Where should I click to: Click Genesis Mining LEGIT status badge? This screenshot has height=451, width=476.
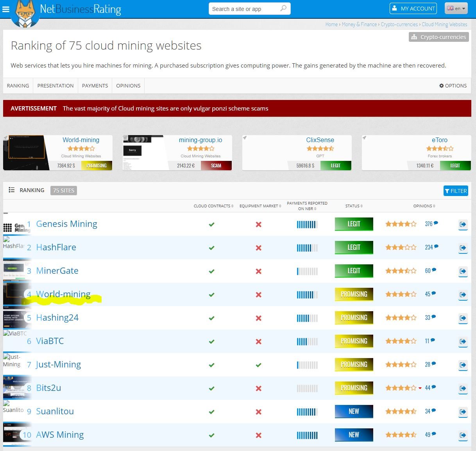point(354,224)
